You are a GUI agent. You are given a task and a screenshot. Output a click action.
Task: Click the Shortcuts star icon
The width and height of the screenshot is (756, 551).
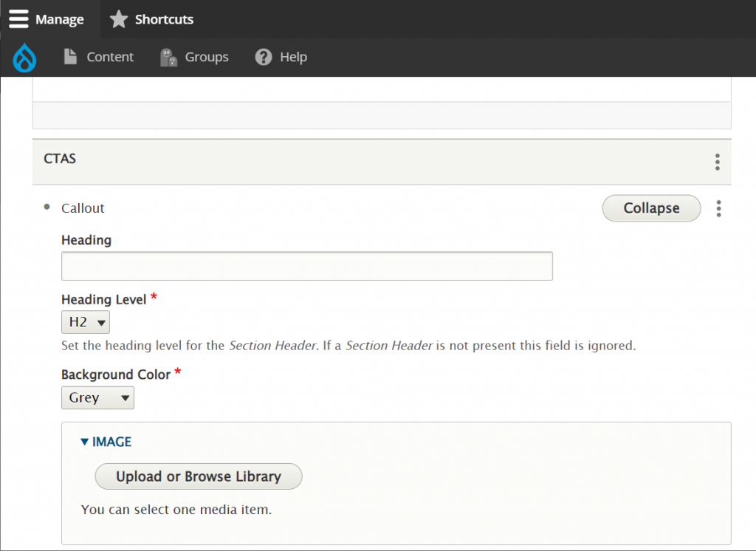click(x=119, y=19)
